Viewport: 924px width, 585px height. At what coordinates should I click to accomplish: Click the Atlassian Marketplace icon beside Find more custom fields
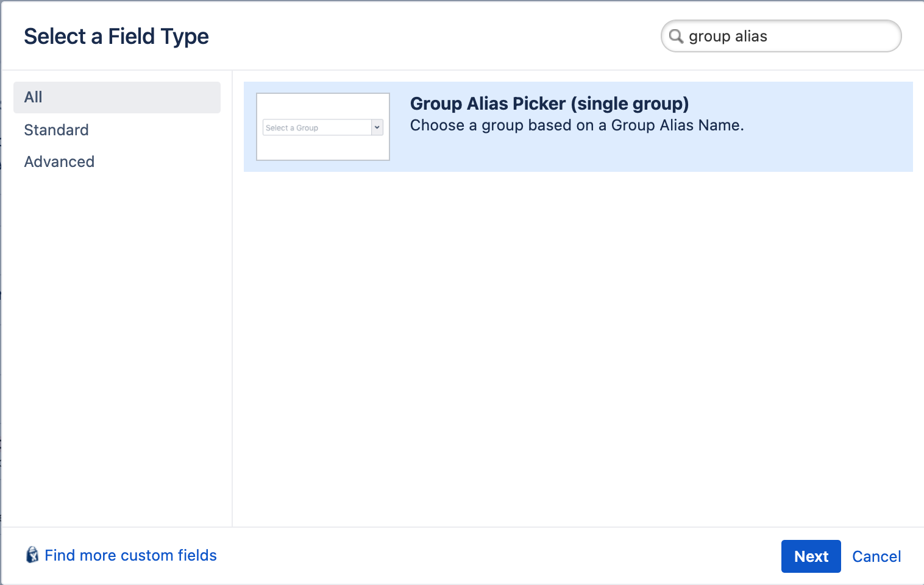[x=34, y=555]
